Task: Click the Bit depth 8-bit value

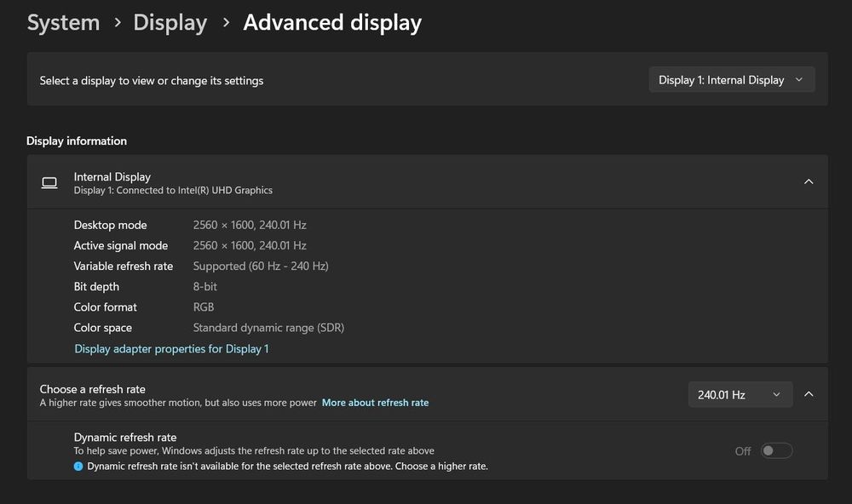Action: 205,287
